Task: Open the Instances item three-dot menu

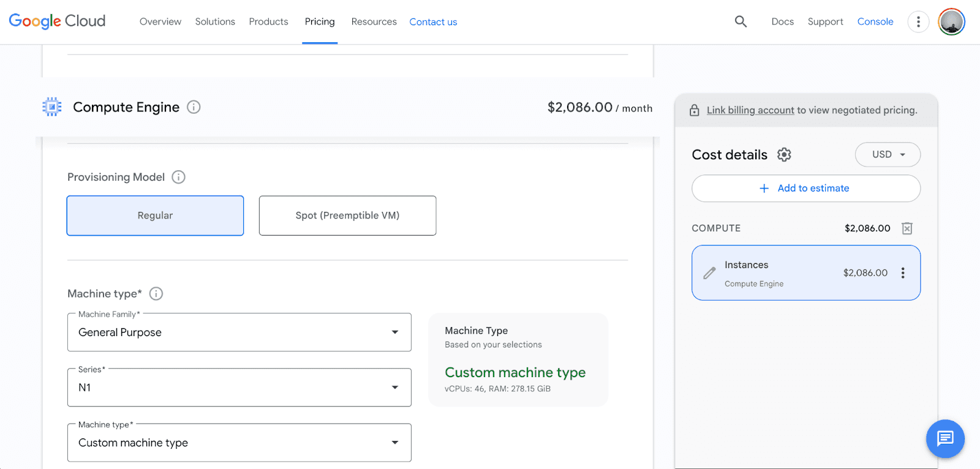Action: tap(902, 273)
